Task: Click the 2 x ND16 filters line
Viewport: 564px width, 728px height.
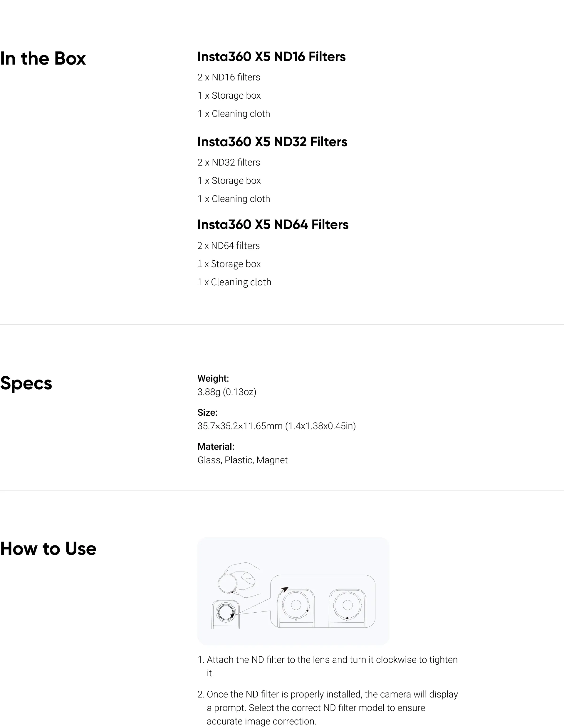Action: click(229, 77)
